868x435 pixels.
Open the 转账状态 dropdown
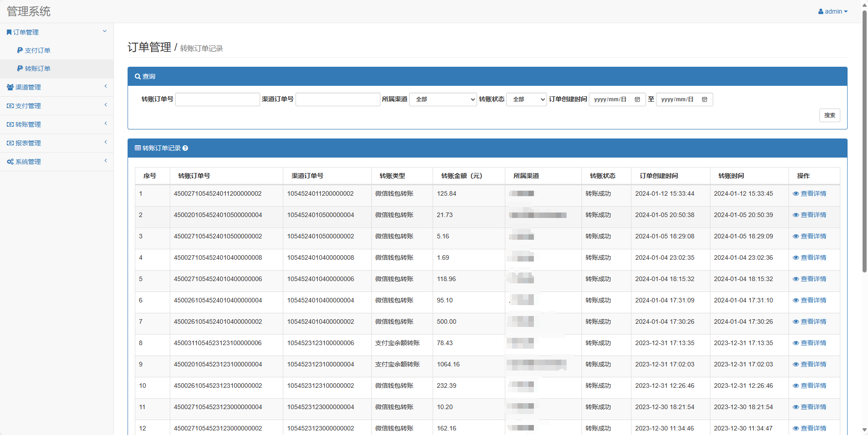527,99
